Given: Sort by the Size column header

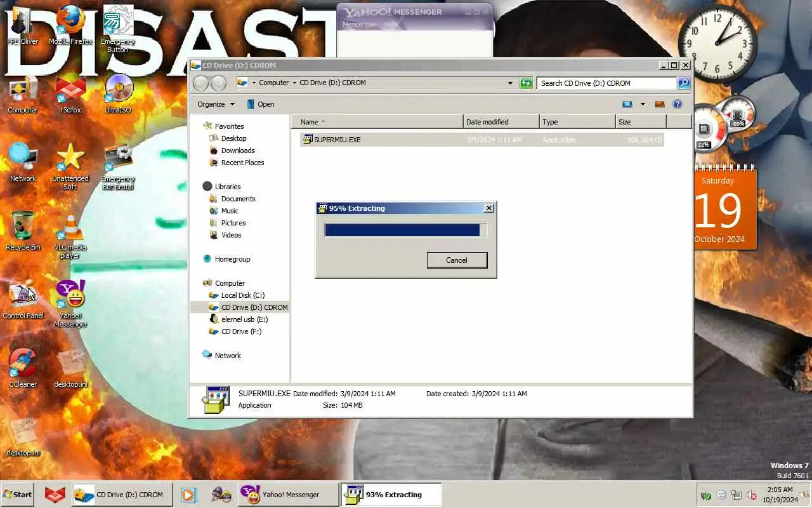Looking at the screenshot, I should pos(641,122).
